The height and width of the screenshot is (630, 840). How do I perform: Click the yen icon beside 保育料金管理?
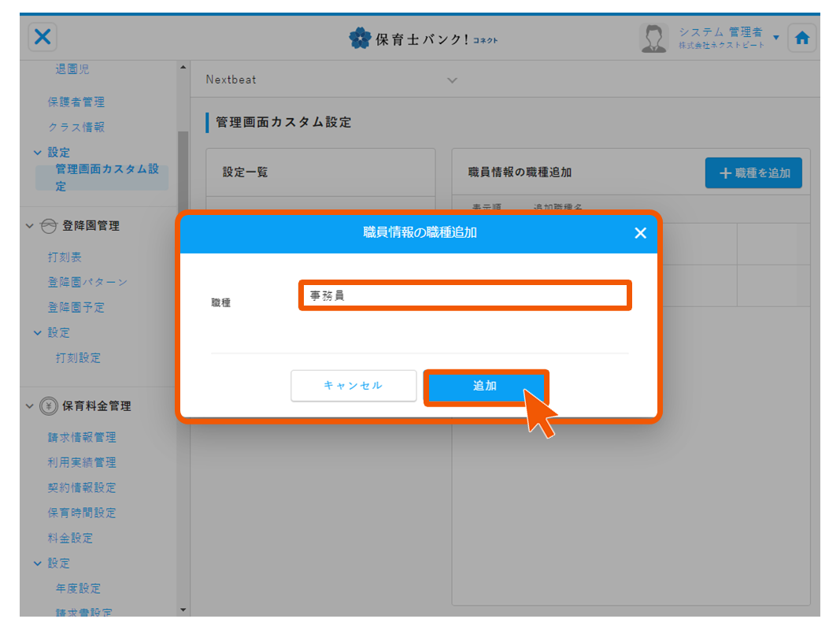pyautogui.click(x=48, y=406)
